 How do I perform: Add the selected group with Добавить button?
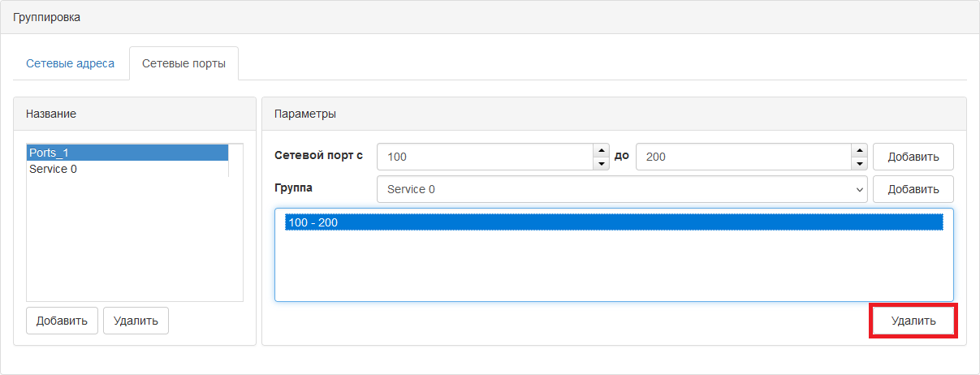[x=913, y=189]
